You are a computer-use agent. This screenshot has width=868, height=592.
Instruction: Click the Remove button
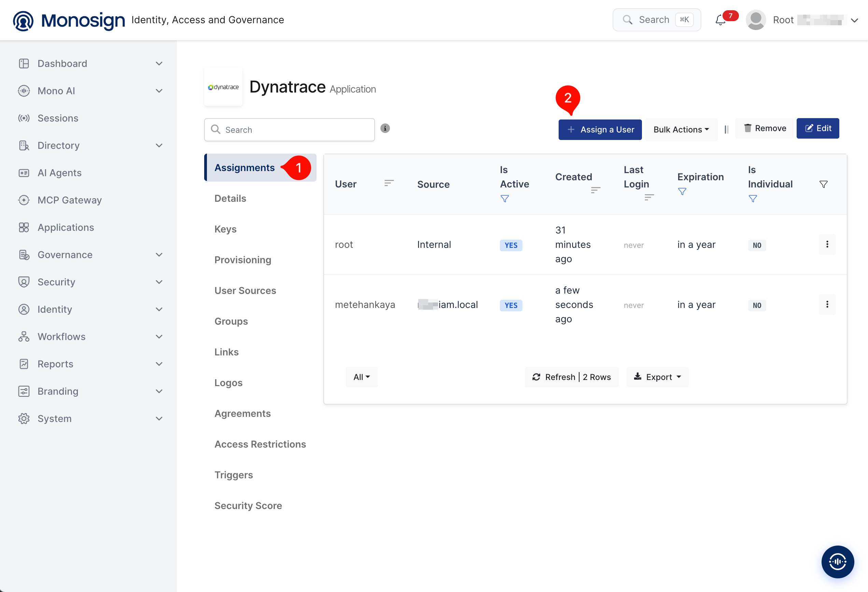[x=765, y=128]
